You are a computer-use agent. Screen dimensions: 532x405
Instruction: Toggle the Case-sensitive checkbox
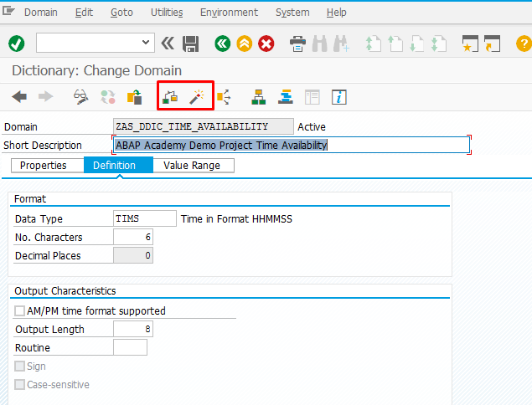tap(19, 384)
